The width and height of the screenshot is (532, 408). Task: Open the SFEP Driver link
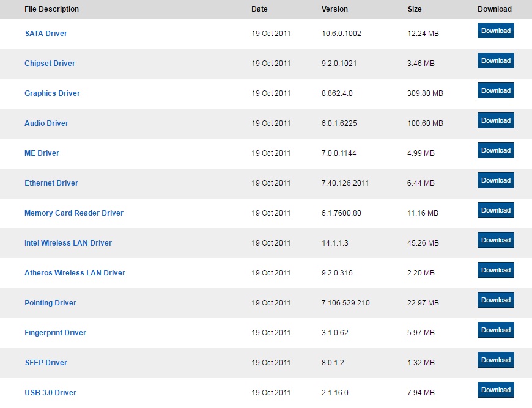point(46,363)
